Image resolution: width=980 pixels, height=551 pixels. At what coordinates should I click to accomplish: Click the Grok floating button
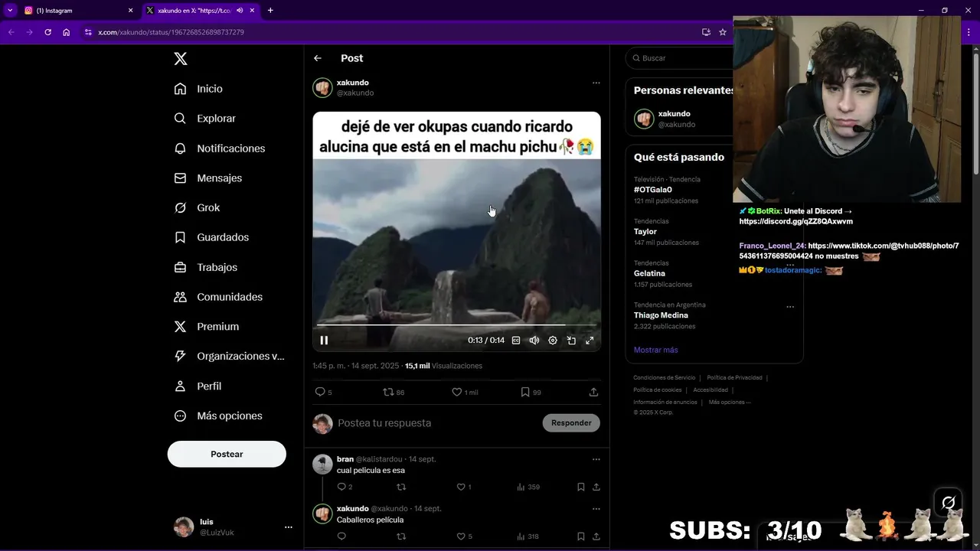tap(948, 503)
